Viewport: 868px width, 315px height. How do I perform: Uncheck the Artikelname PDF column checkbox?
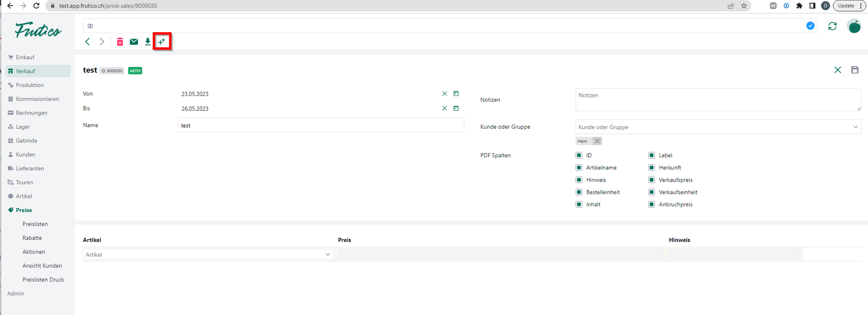tap(579, 168)
